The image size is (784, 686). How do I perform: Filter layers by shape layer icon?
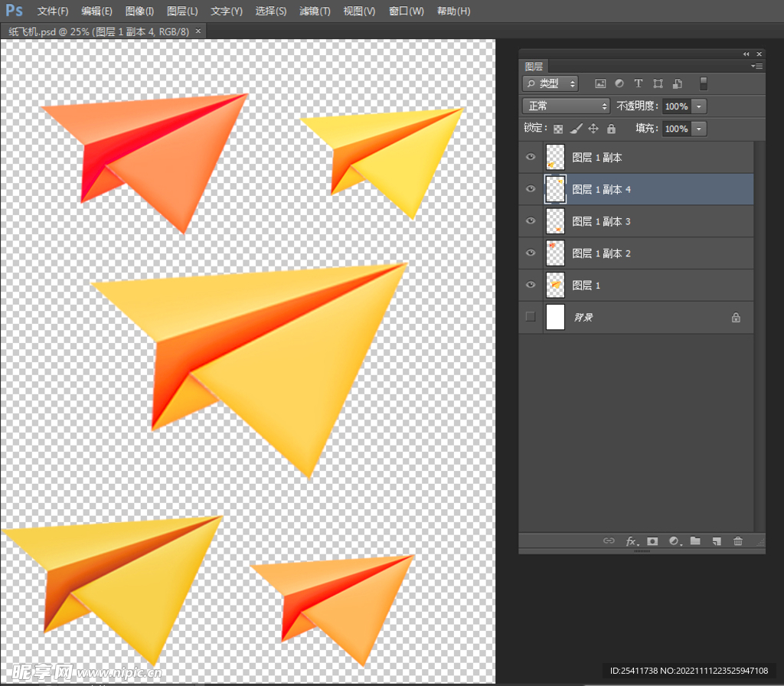(658, 83)
